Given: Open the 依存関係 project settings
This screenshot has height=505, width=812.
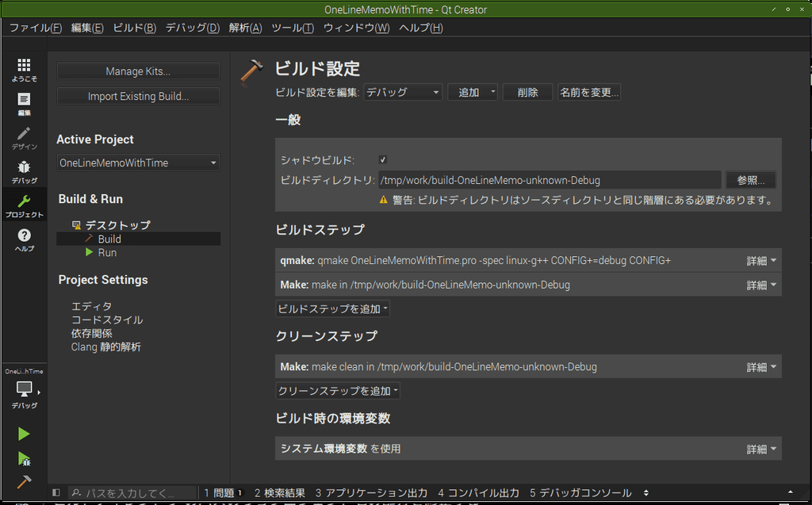Looking at the screenshot, I should click(91, 333).
